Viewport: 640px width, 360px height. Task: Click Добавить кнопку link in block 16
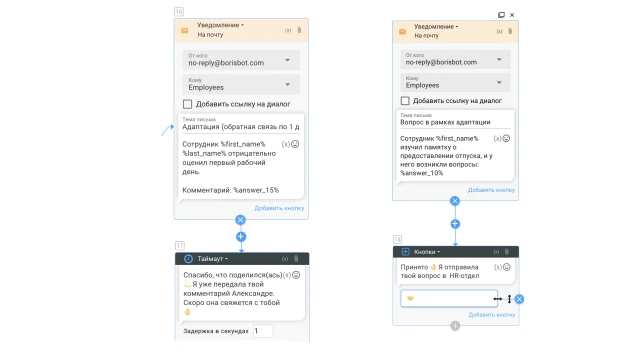click(x=279, y=208)
